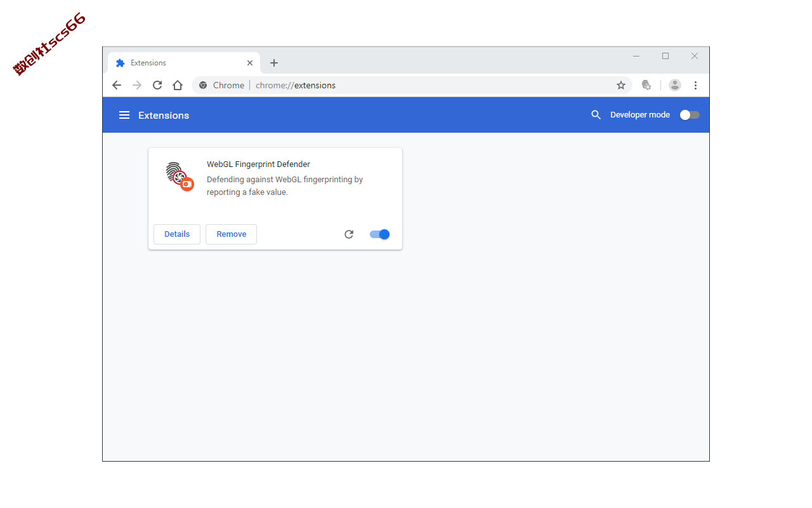Image resolution: width=812 pixels, height=508 pixels.
Task: Open the Extensions hamburger main menu
Action: [x=124, y=115]
